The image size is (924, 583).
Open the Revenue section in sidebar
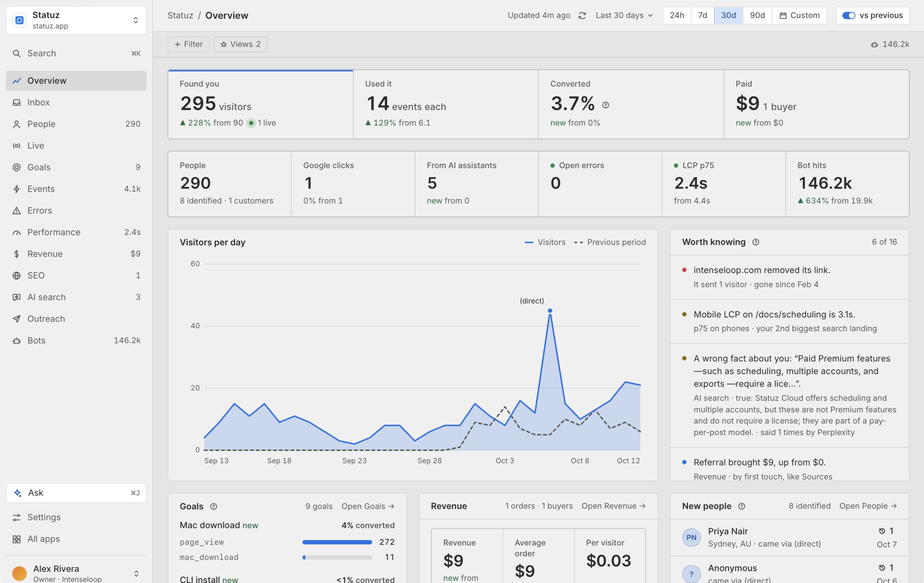click(76, 254)
